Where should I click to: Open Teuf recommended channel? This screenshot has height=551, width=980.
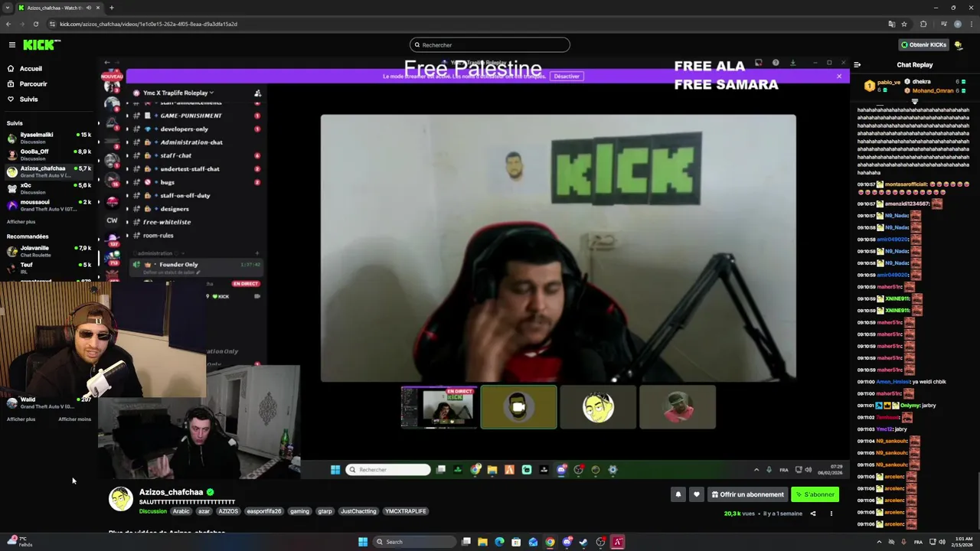click(47, 268)
